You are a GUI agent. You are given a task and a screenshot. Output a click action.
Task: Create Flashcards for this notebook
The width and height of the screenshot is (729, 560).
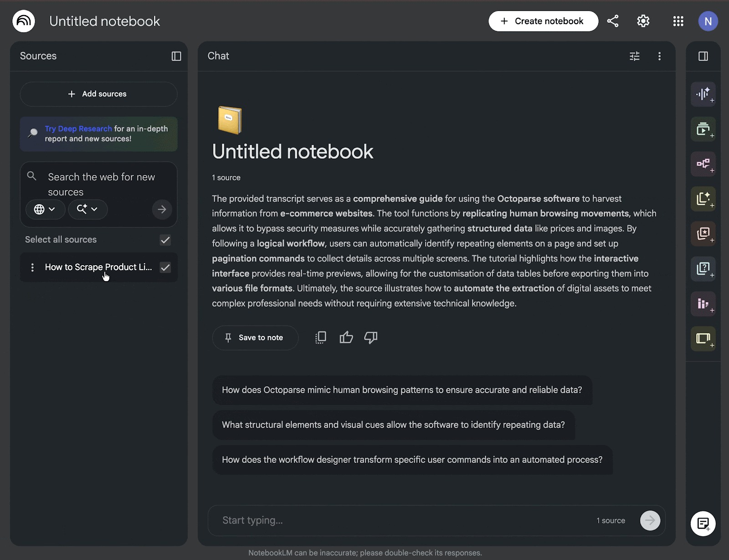coord(703,234)
